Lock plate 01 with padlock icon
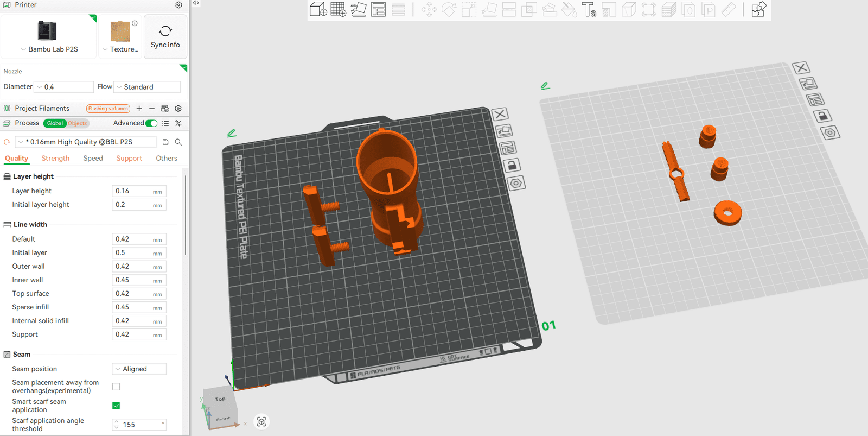The image size is (868, 436). point(511,165)
